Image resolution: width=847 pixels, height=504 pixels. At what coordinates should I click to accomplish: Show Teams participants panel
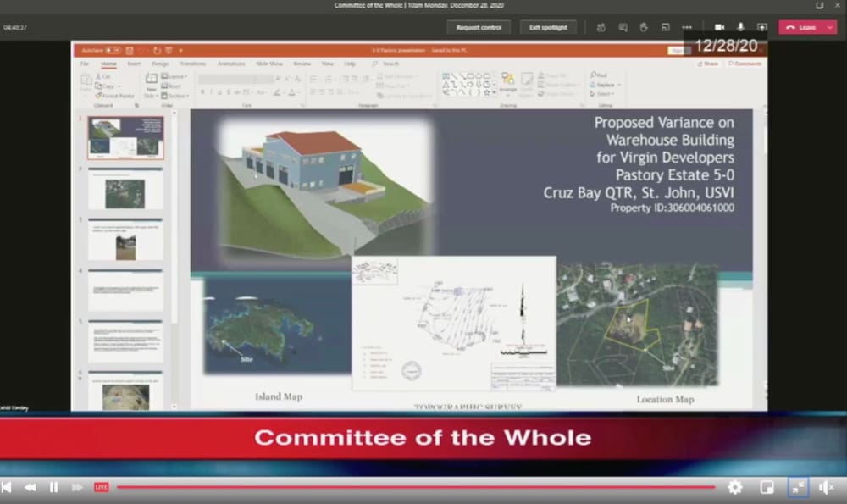(601, 28)
